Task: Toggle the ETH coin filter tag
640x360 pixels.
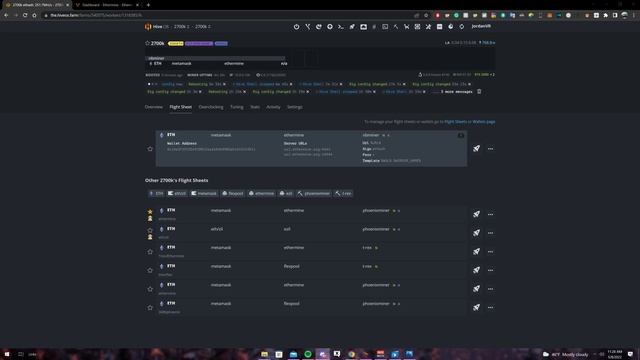Action: pos(156,193)
